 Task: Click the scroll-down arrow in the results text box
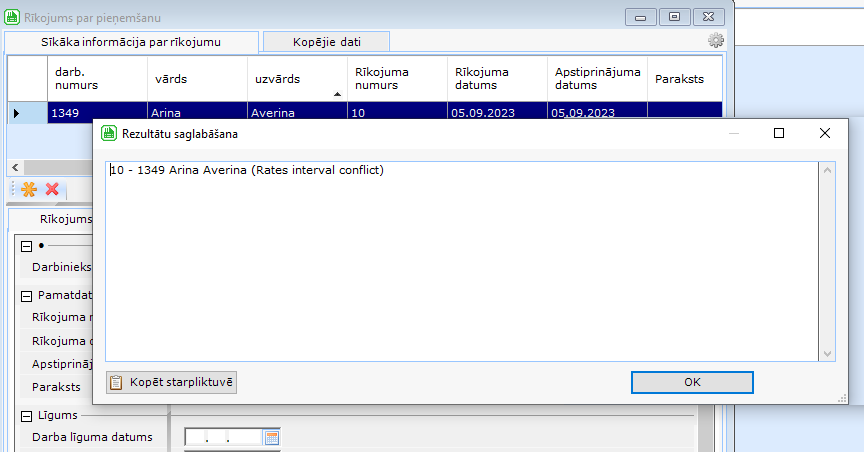tap(827, 352)
